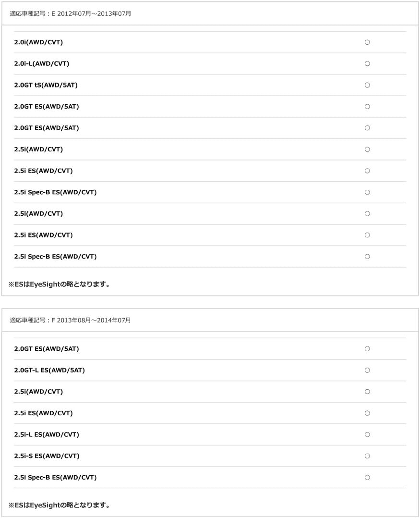Click the circle mark for 2.0i(AWD/CVT)

pyautogui.click(x=367, y=42)
